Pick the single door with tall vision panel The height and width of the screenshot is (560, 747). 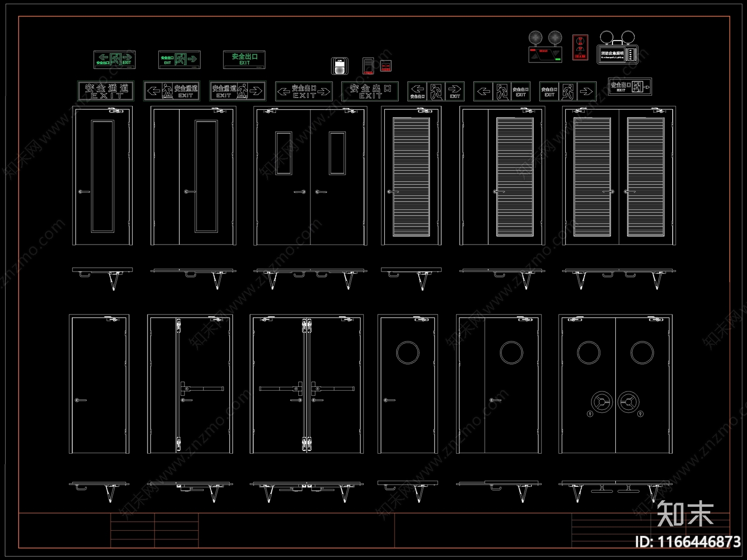pos(103,176)
